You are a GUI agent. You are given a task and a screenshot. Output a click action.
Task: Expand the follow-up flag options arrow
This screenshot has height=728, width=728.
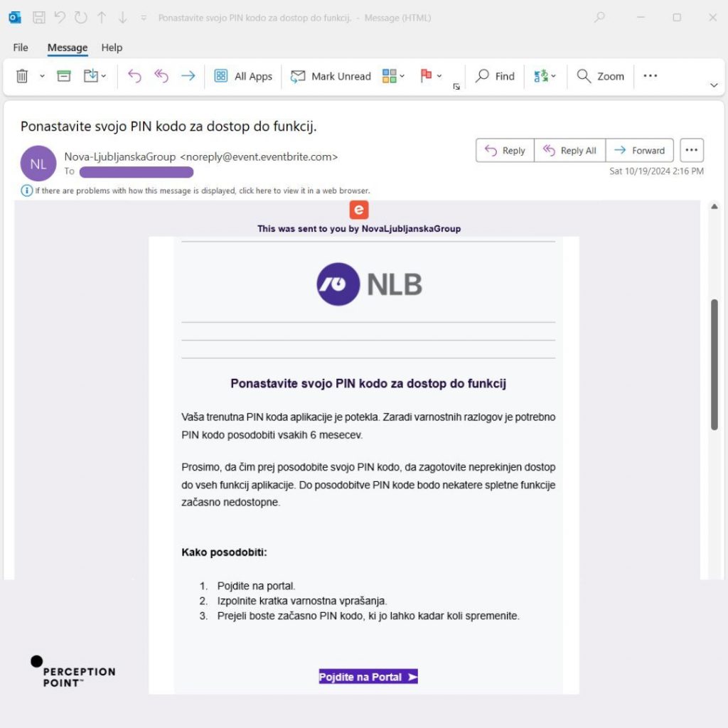coord(439,75)
